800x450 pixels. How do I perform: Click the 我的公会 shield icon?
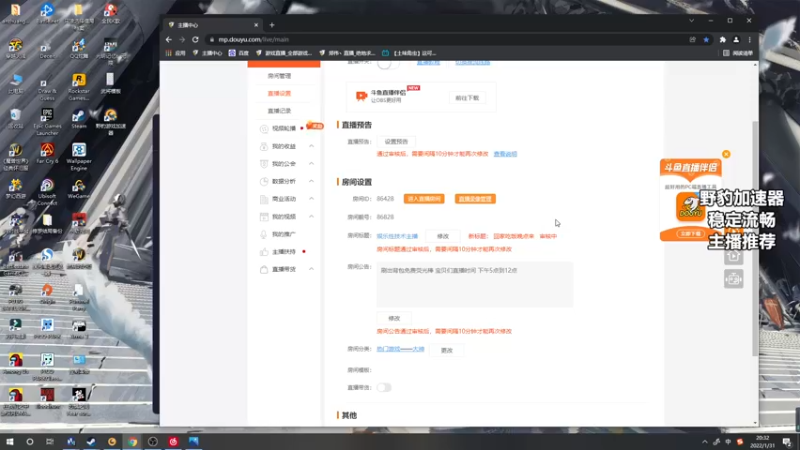[264, 164]
